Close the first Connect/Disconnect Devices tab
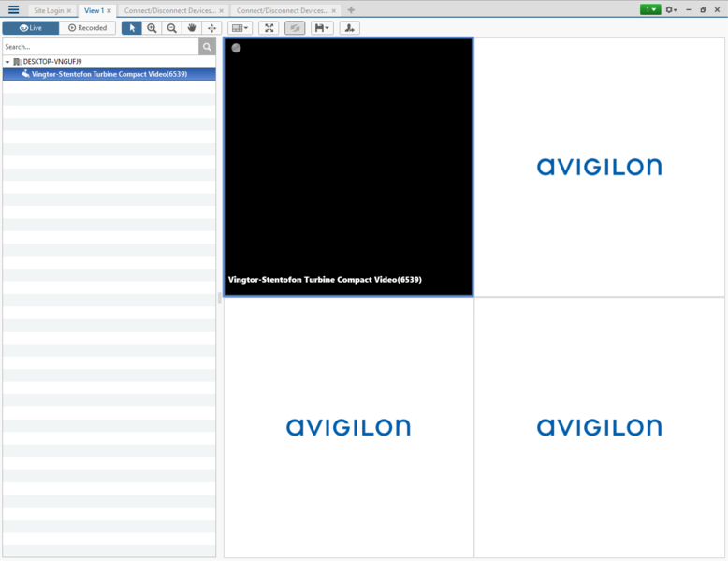The width and height of the screenshot is (728, 561). (221, 10)
